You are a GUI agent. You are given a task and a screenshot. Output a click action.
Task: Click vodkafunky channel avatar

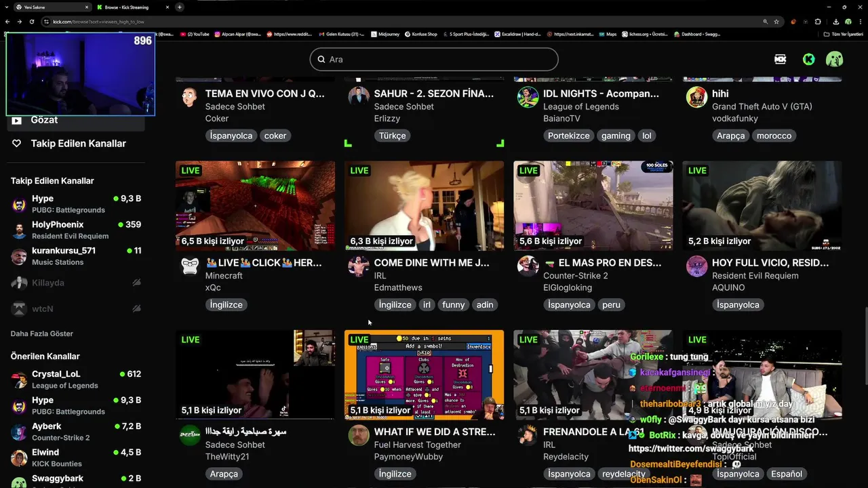point(696,97)
